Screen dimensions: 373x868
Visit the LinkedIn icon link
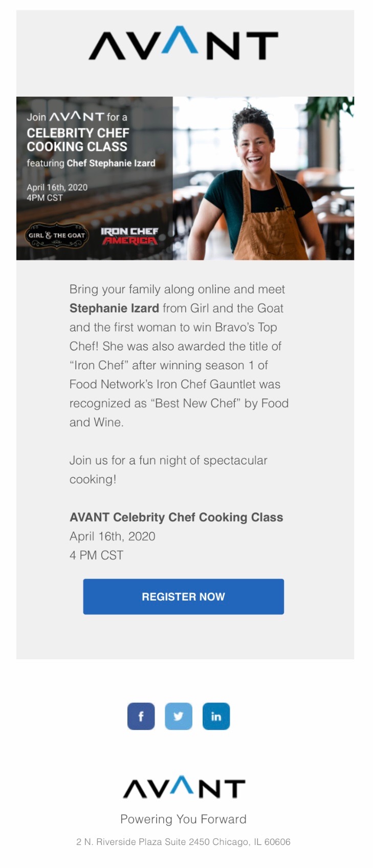click(216, 716)
